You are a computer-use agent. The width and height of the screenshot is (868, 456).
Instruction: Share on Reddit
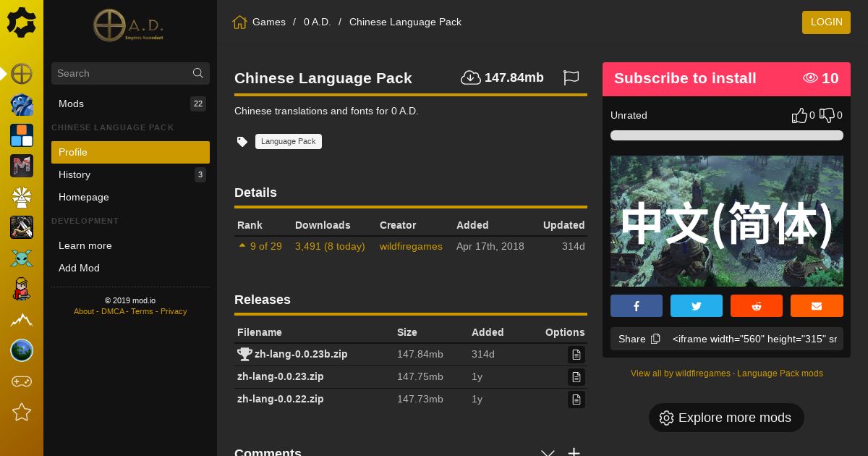(x=757, y=306)
